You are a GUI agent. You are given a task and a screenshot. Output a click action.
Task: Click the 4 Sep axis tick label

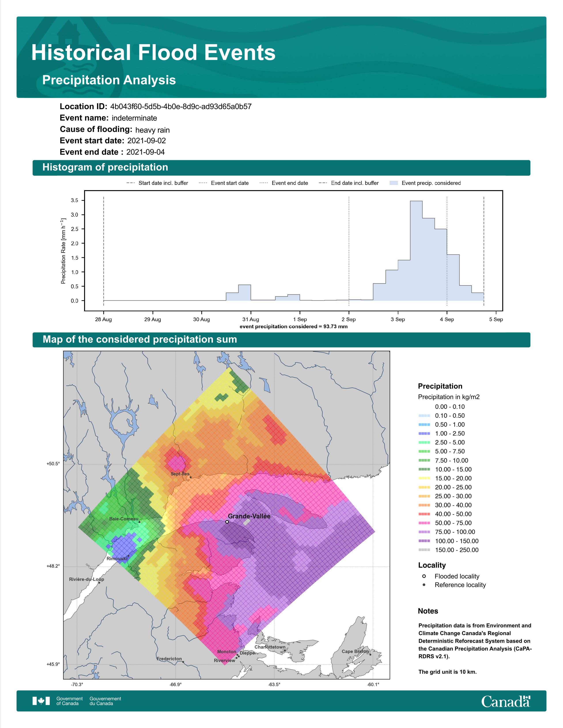447,319
